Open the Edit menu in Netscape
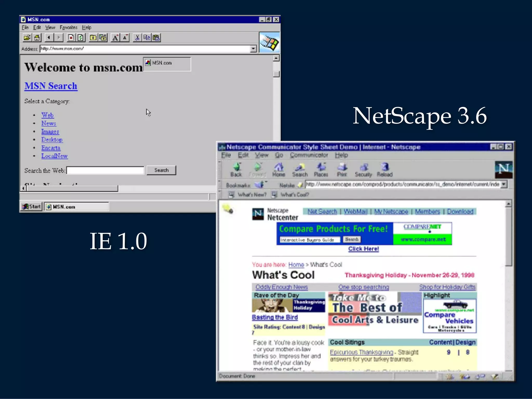The height and width of the screenshot is (399, 532). coord(243,155)
